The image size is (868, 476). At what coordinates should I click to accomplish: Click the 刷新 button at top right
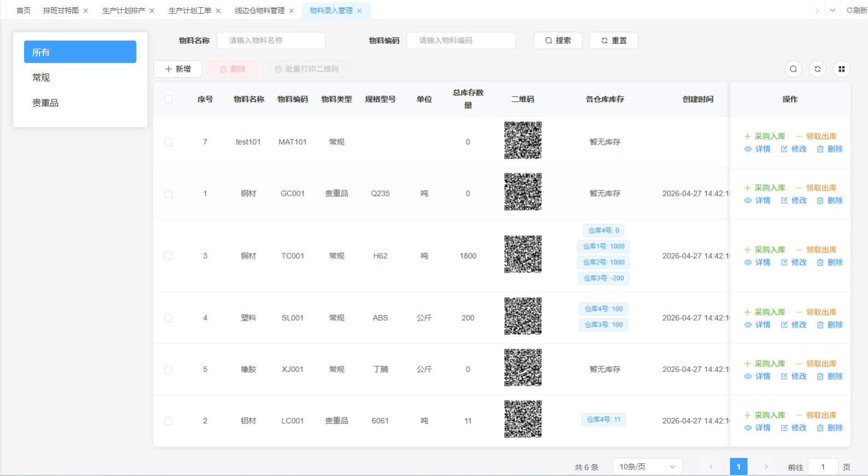[857, 10]
